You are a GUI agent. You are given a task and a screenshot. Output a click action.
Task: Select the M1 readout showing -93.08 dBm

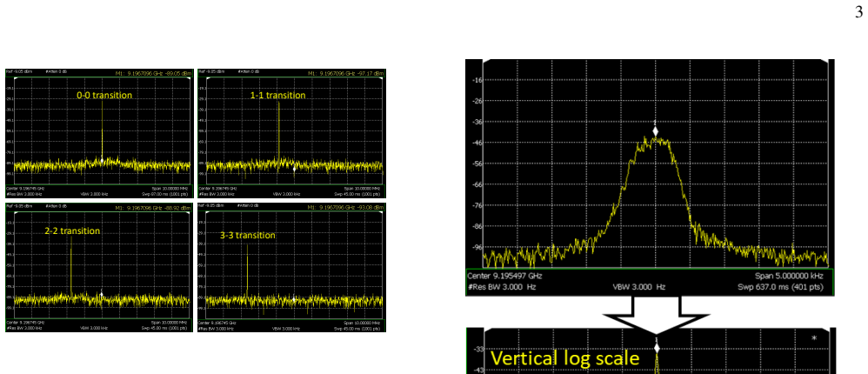(x=345, y=208)
